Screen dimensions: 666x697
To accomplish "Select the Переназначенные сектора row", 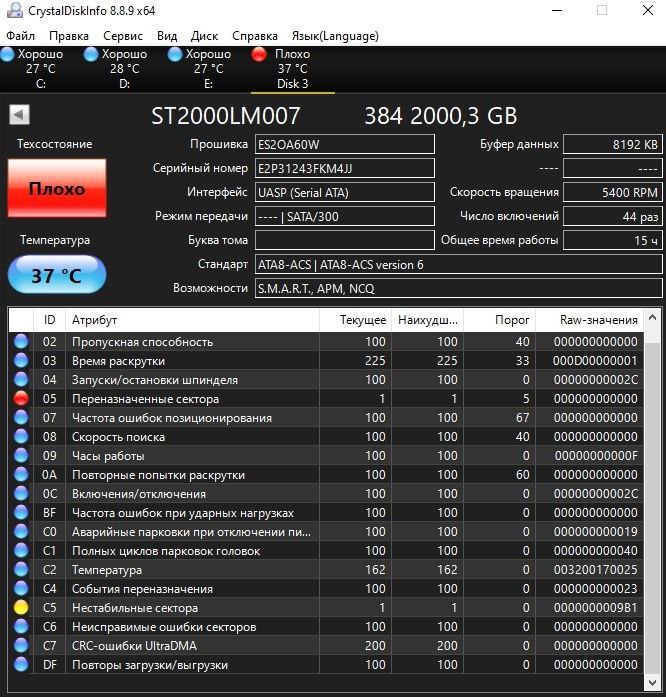I will click(x=326, y=398).
